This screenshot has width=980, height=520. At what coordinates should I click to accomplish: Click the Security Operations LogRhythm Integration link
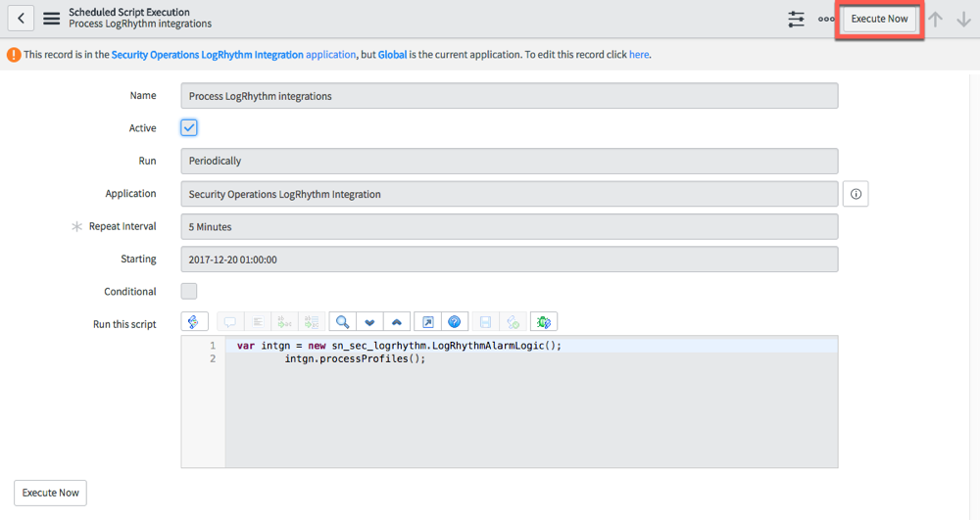click(207, 54)
